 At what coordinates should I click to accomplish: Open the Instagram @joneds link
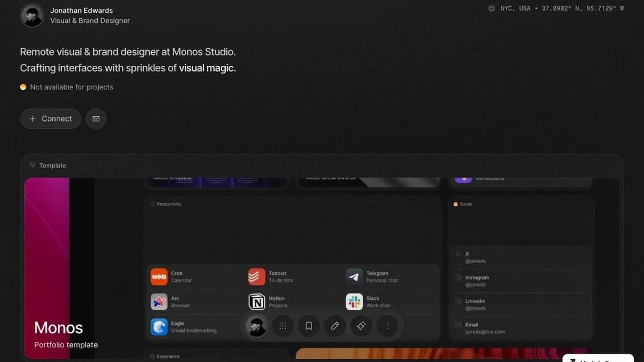coord(475,284)
